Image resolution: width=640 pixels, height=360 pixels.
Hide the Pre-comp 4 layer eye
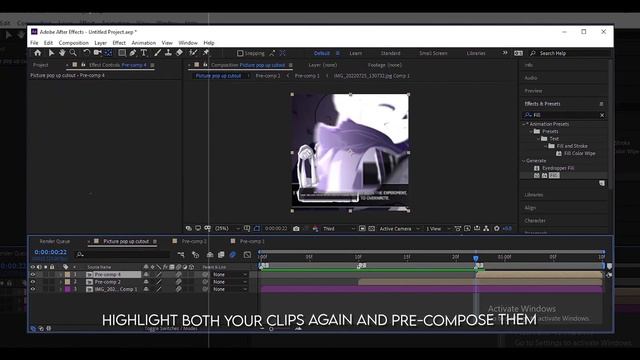[33, 275]
